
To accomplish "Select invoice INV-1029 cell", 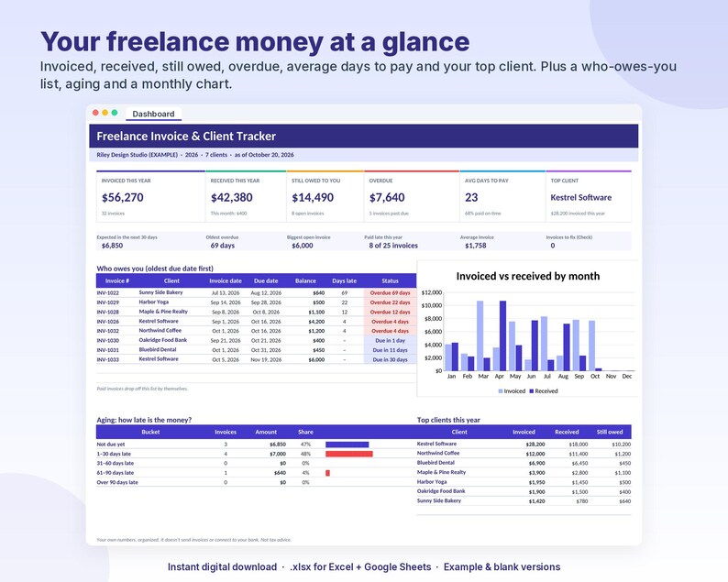I will (107, 302).
